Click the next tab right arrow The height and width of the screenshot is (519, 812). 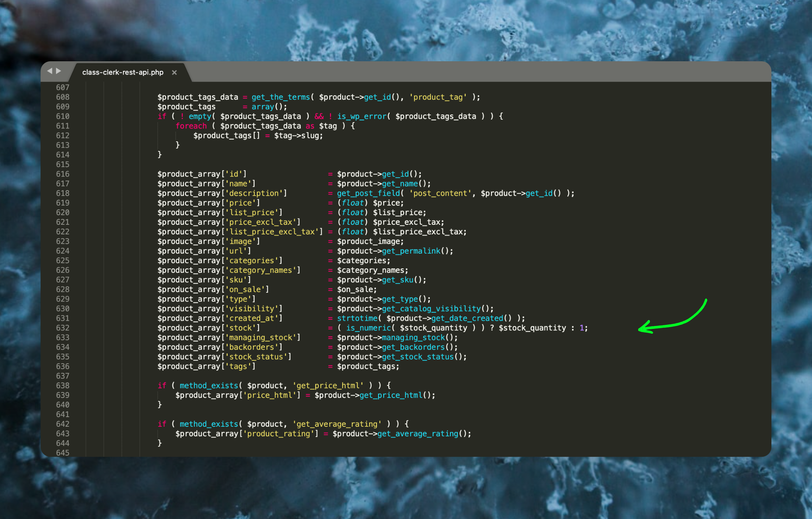point(58,71)
